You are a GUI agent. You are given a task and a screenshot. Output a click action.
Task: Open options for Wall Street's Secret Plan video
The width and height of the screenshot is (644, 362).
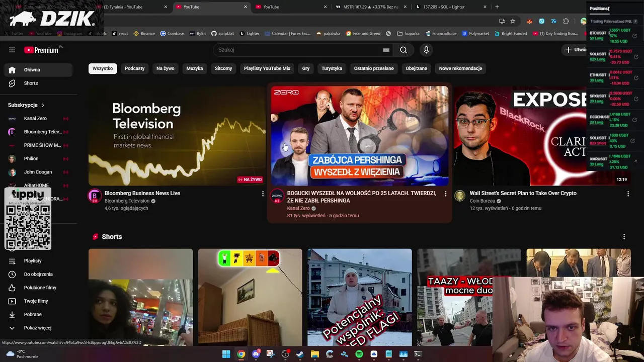628,194
